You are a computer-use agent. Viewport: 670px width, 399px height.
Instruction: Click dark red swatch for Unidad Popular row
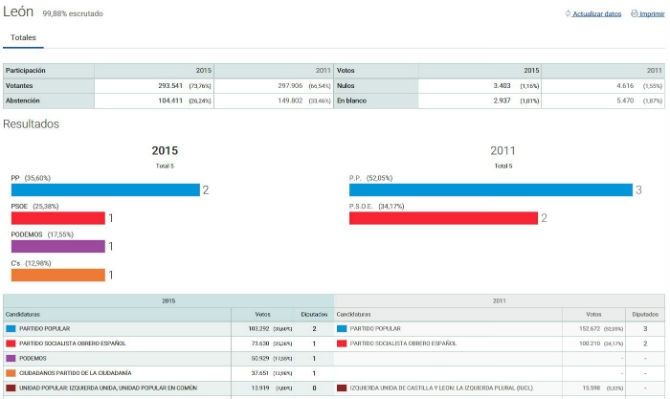point(11,388)
